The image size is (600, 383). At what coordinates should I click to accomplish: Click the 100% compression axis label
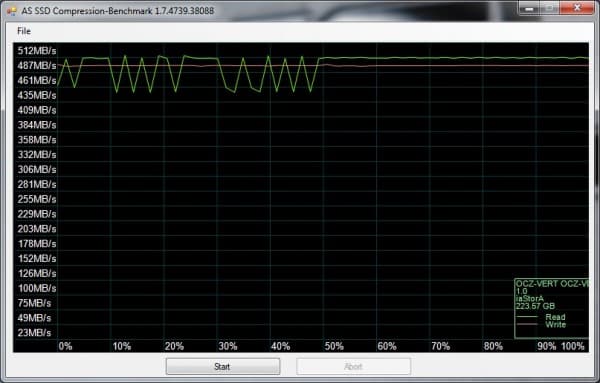tap(573, 346)
